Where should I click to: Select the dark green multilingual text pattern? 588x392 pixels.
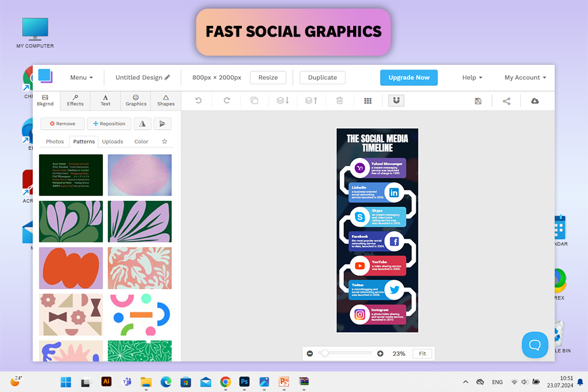tap(71, 175)
